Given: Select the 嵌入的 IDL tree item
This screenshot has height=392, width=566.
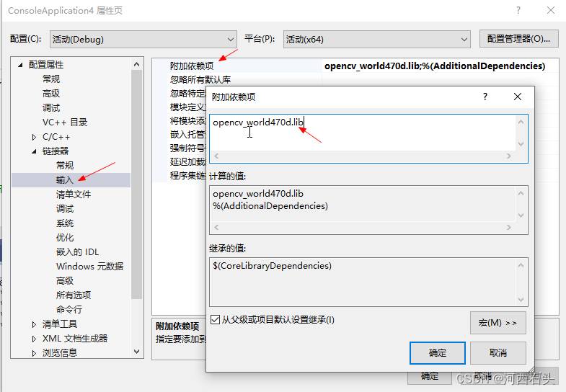Looking at the screenshot, I should 77,252.
